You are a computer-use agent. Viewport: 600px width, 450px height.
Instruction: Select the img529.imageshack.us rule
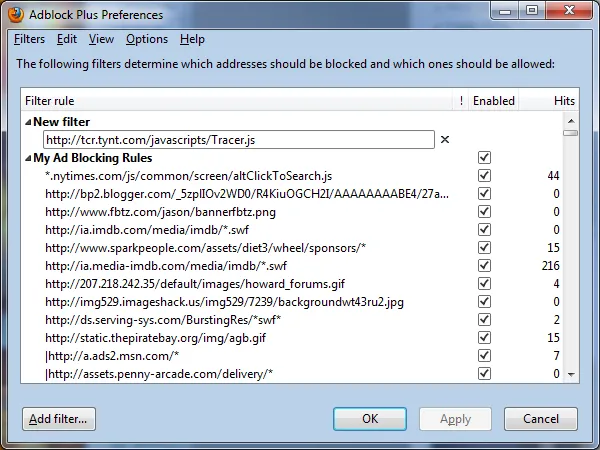coord(224,302)
